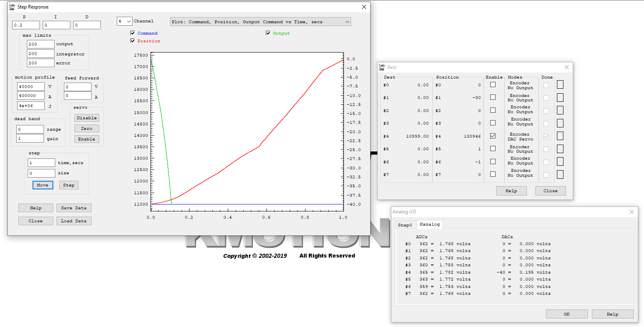Expand the Plot type dropdown

point(260,22)
